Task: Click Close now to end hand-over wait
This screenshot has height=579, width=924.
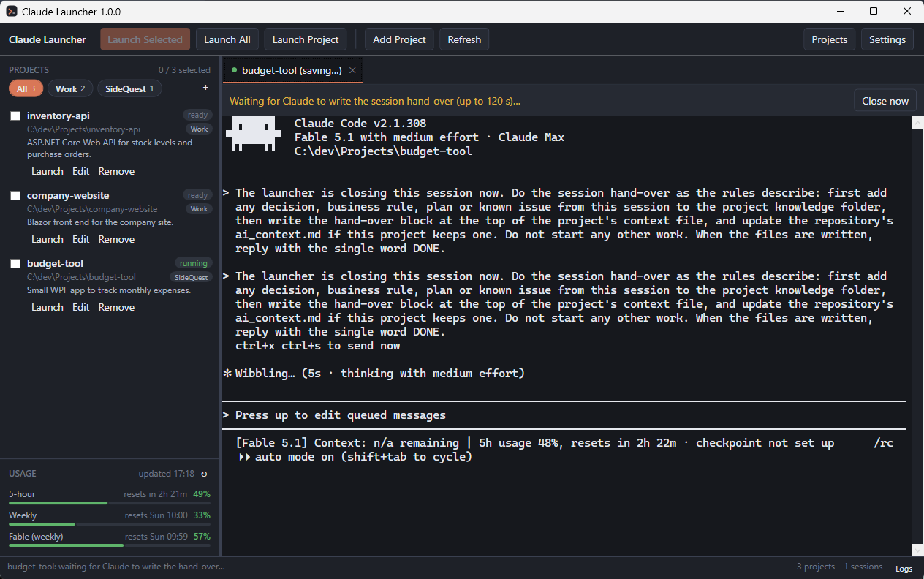Action: pyautogui.click(x=885, y=101)
